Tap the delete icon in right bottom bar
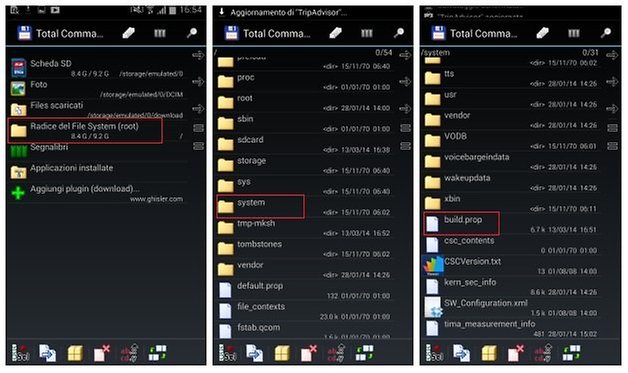Image resolution: width=628 pixels, height=373 pixels. click(x=516, y=353)
